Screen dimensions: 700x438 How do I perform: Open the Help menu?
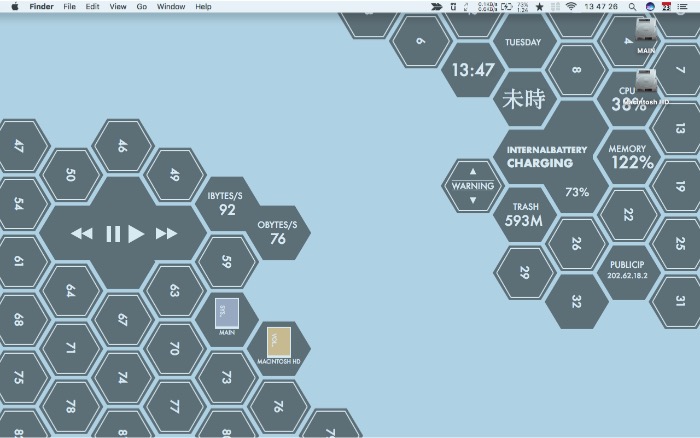pos(203,6)
